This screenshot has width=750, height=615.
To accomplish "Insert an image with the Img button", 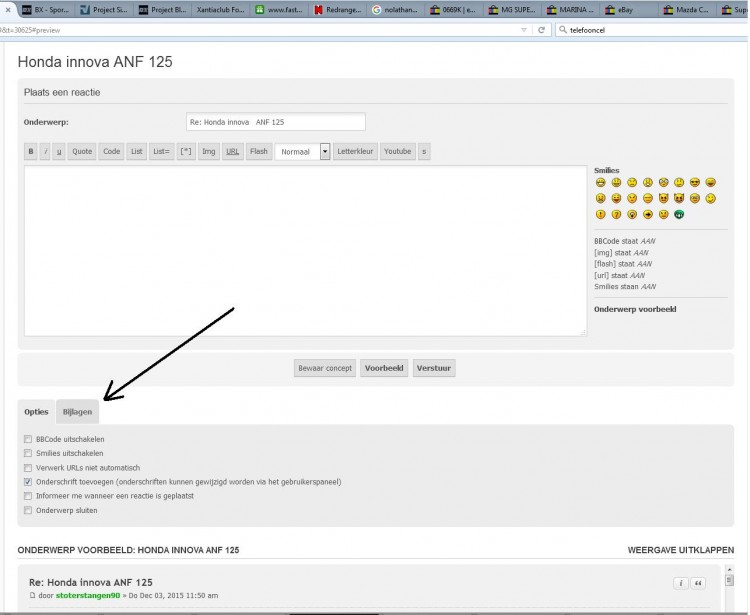I will point(209,152).
